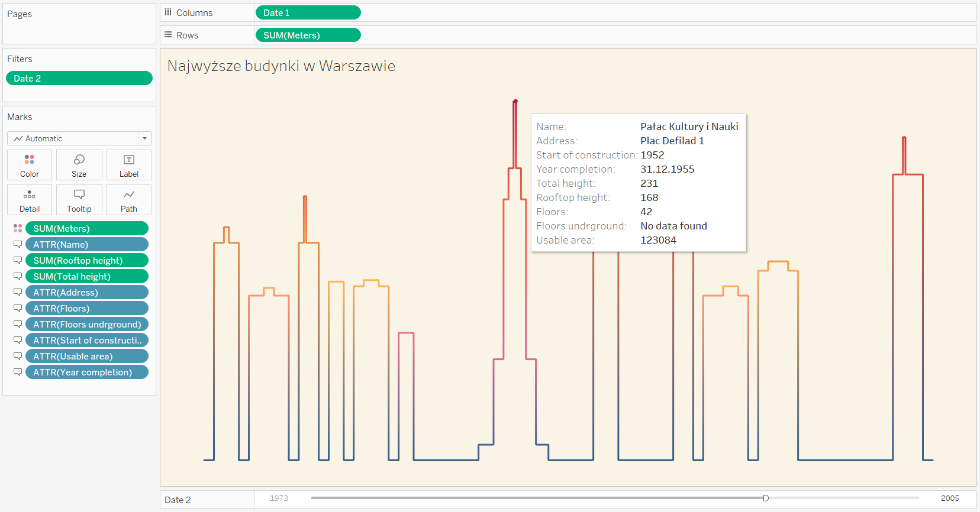Image resolution: width=980 pixels, height=512 pixels.
Task: Open the Path marks card
Action: tap(128, 200)
